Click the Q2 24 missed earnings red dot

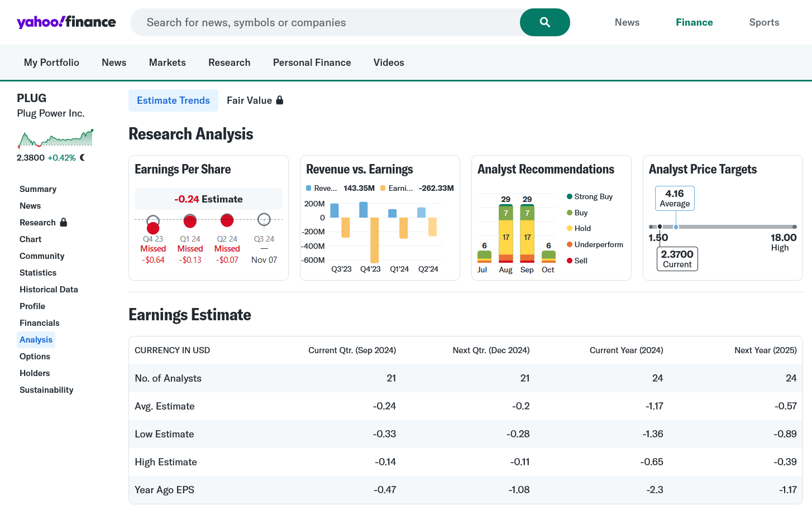click(x=227, y=220)
